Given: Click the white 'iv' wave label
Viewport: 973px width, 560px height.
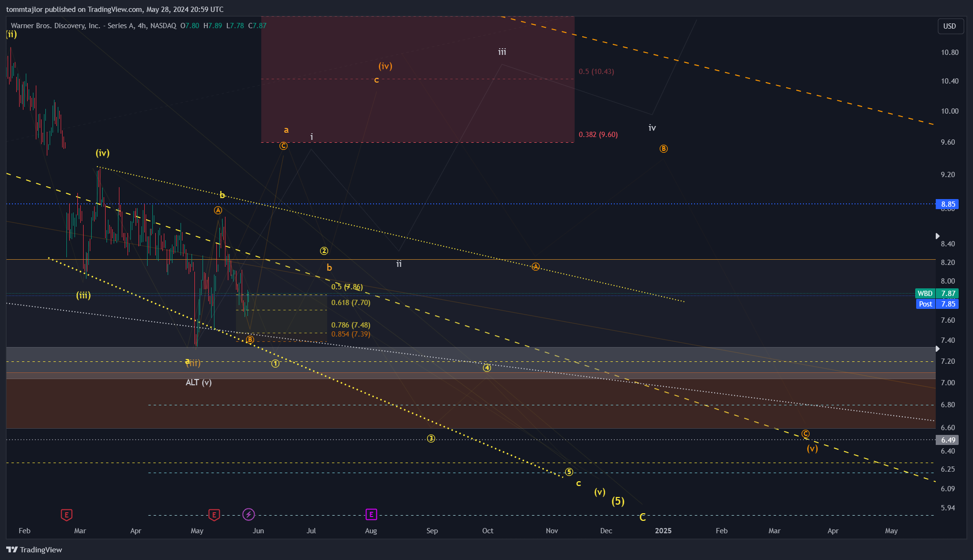Looking at the screenshot, I should pos(652,128).
